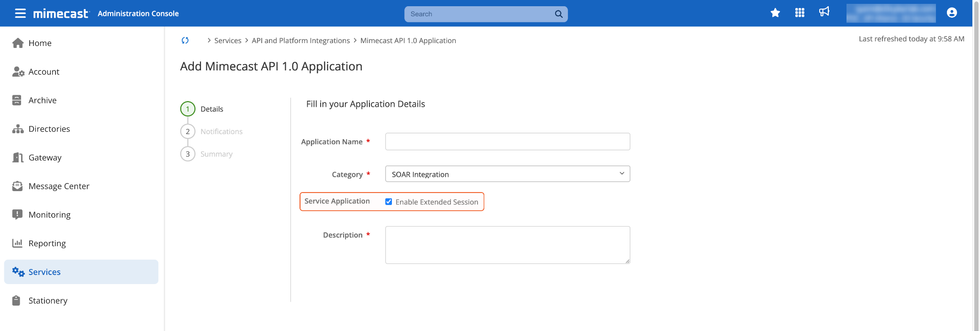Click the favorites star icon
The image size is (980, 331).
[x=775, y=13]
